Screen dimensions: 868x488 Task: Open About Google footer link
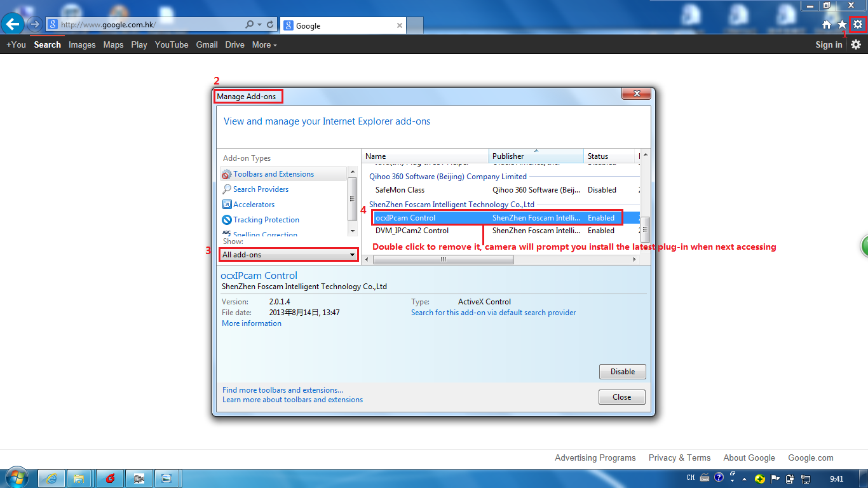(x=749, y=457)
